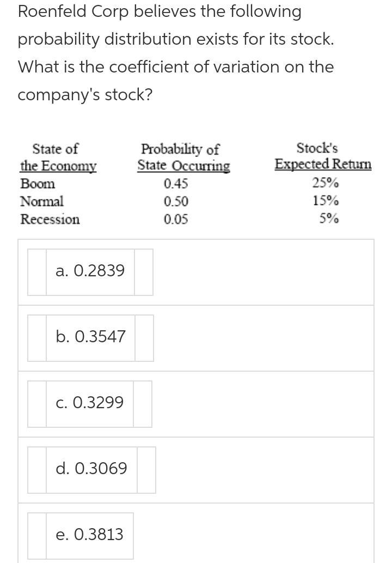The width and height of the screenshot is (392, 563).
Task: Click the "State of the Economy" column header
Action: (x=58, y=157)
